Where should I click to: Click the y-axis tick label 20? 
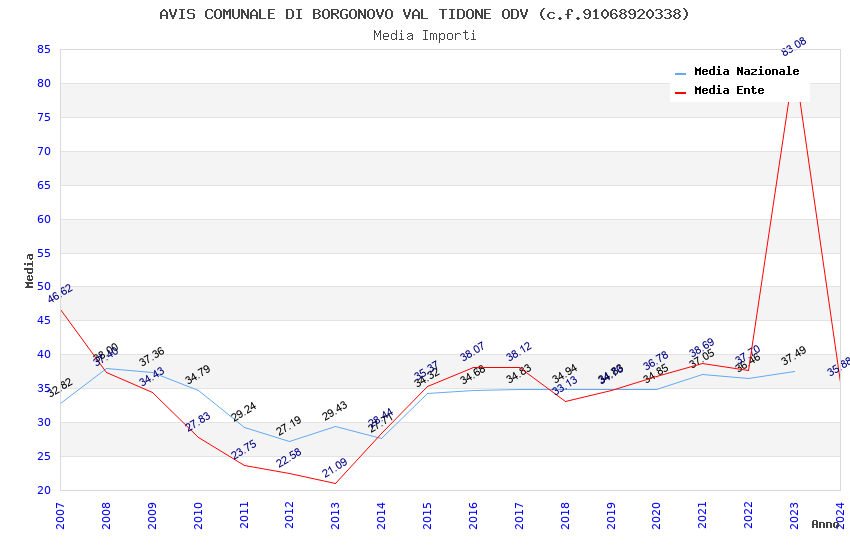[44, 490]
